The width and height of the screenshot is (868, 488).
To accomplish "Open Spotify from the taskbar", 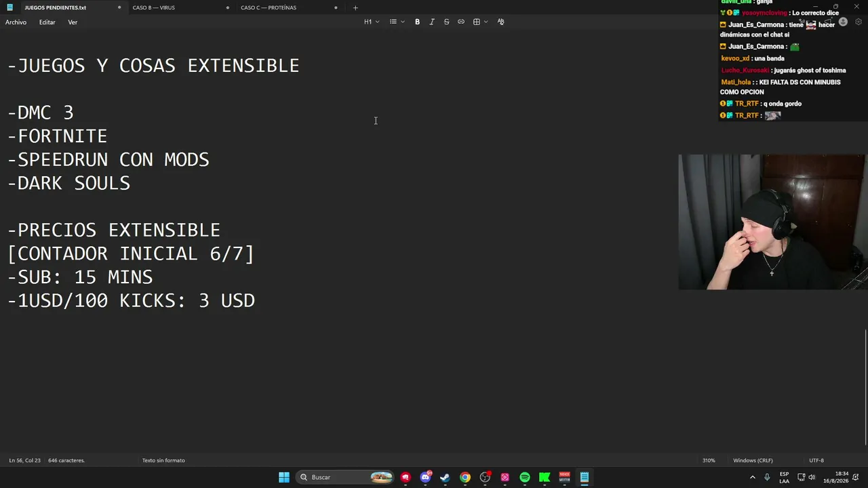I will tap(525, 477).
